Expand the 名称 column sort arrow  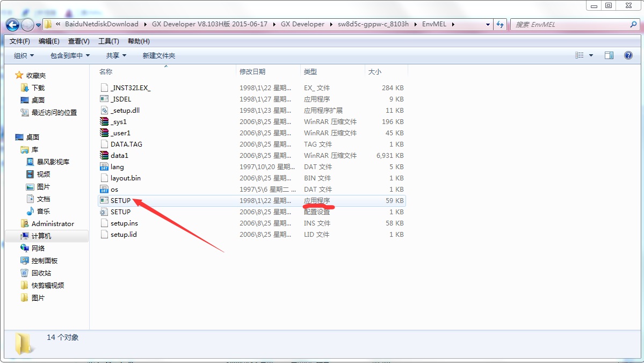tap(165, 67)
